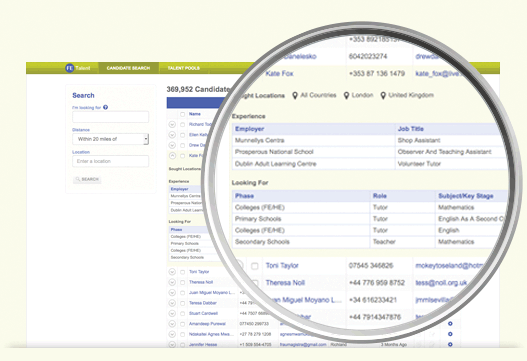Open the Kate Fox link in the magnified view
Viewport: 527px width, 361px height.
[x=279, y=73]
